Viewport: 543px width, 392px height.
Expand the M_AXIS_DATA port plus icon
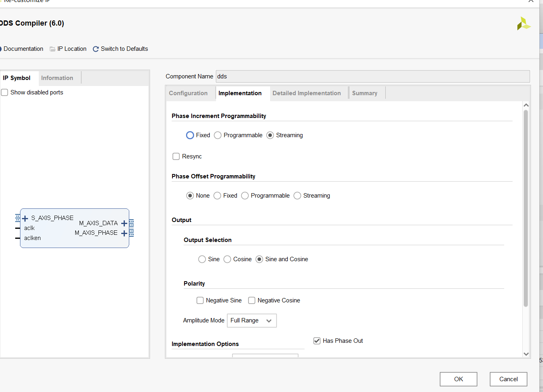point(124,224)
